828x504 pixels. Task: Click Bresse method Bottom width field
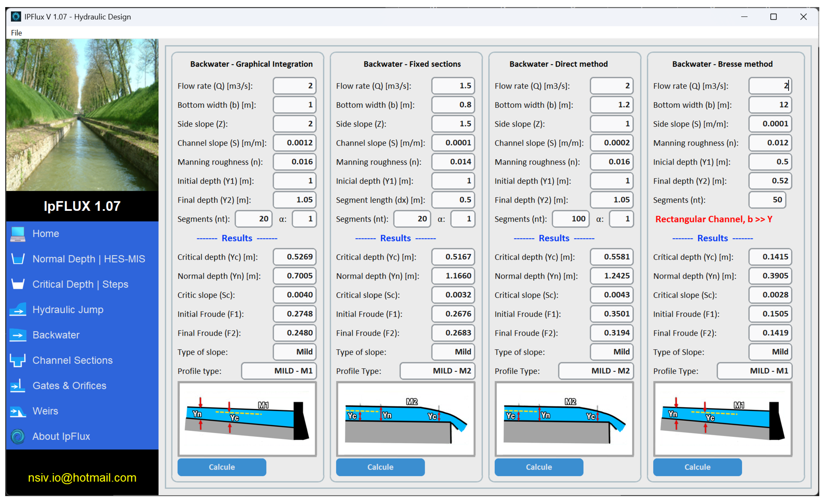tap(770, 105)
